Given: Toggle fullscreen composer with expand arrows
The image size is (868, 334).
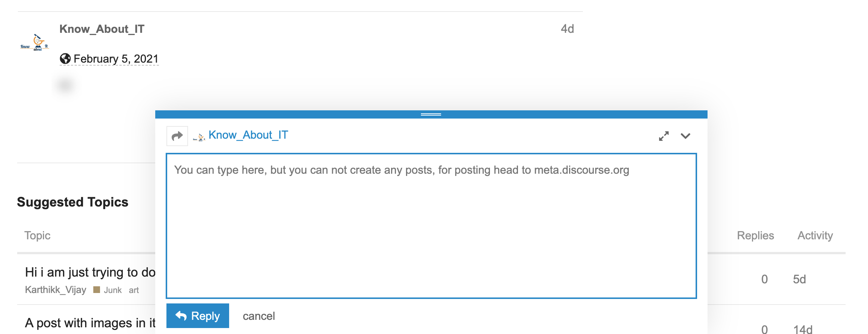Looking at the screenshot, I should (664, 136).
